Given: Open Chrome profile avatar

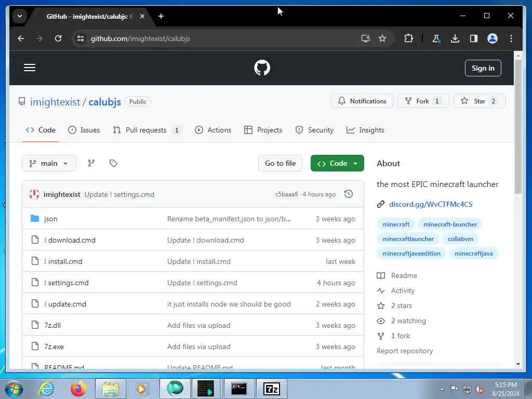Looking at the screenshot, I should (x=493, y=38).
